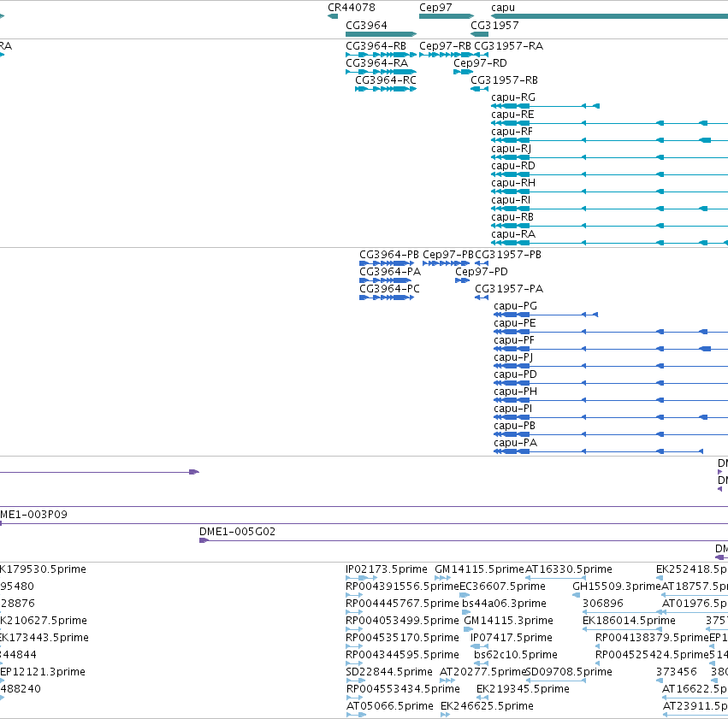This screenshot has width=728, height=719.
Task: Open transcript capu-RJ
Action: tap(512, 149)
